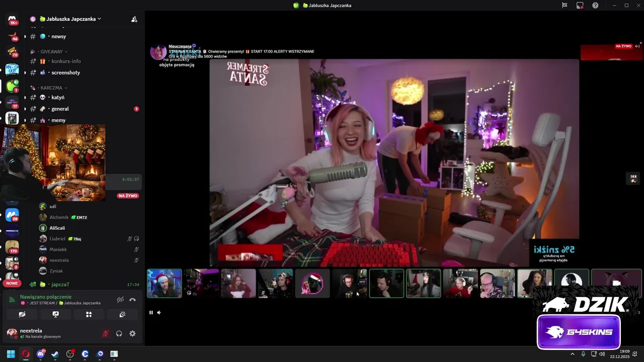The width and height of the screenshot is (644, 362).
Task: Open Discord help question mark icon
Action: point(595,6)
